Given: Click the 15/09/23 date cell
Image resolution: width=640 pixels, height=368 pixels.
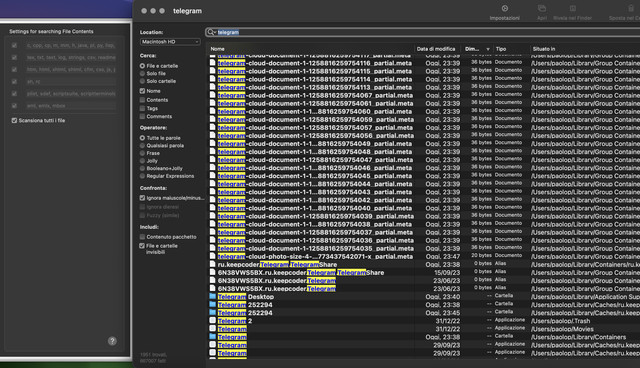Looking at the screenshot, I should pos(447,273).
